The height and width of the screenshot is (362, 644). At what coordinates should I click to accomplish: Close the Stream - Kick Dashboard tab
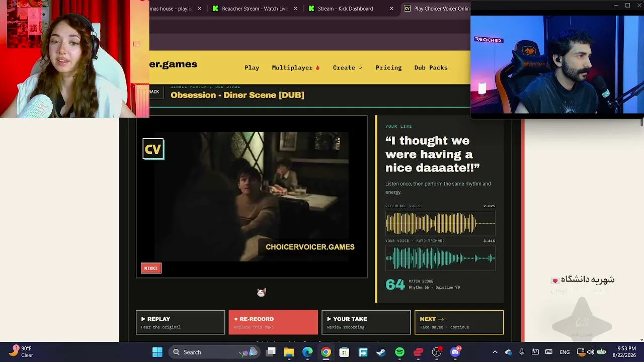(x=391, y=9)
